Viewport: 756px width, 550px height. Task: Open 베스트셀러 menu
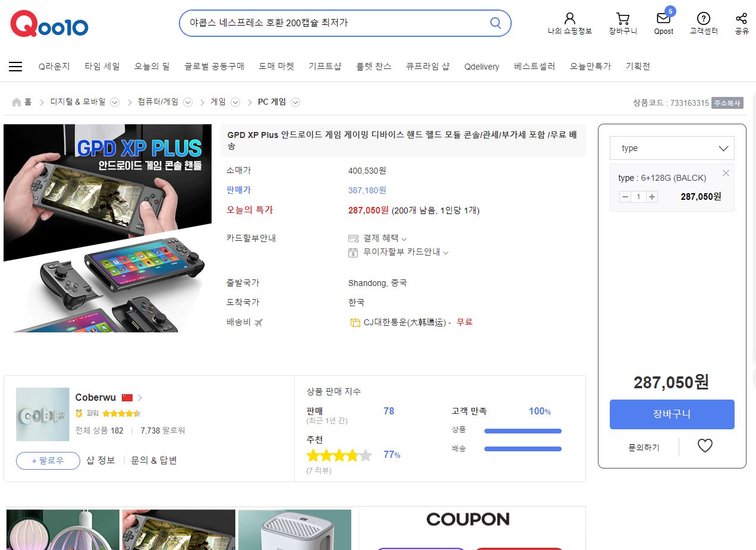(535, 67)
